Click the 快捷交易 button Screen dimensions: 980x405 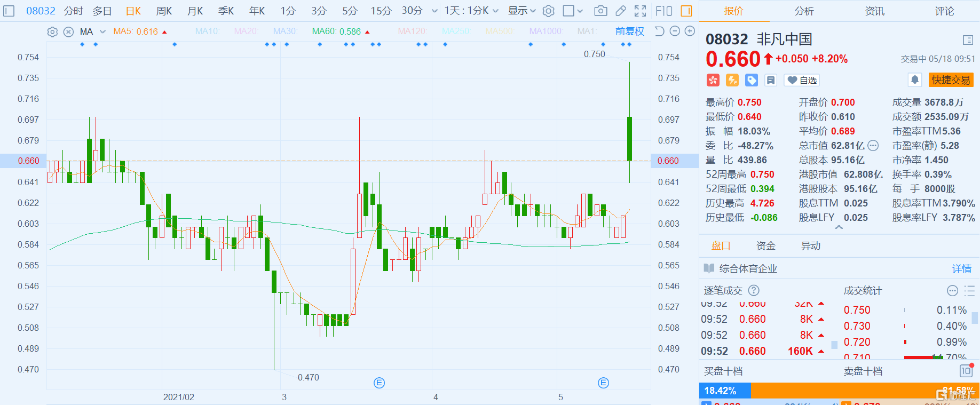(951, 80)
